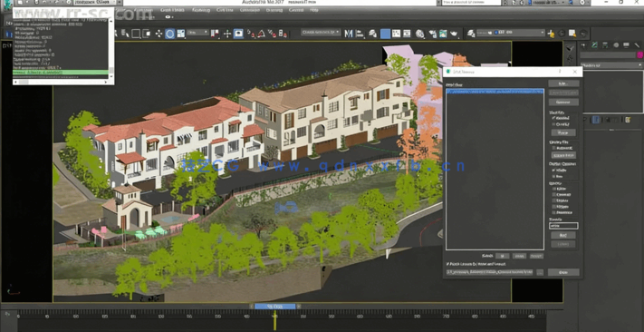Open the Align tool

pyautogui.click(x=360, y=34)
